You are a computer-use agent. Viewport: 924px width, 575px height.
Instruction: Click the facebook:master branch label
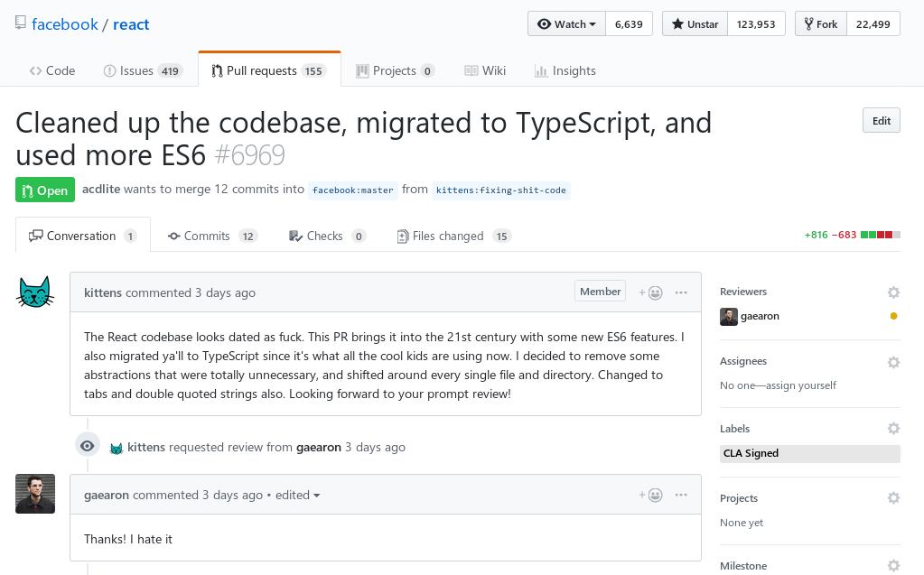352,190
